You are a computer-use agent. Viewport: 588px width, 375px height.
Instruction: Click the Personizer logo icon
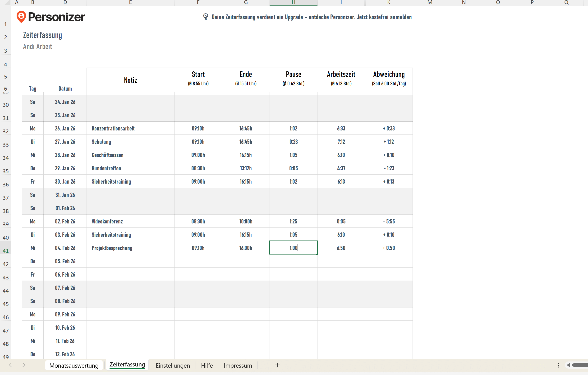coord(22,17)
